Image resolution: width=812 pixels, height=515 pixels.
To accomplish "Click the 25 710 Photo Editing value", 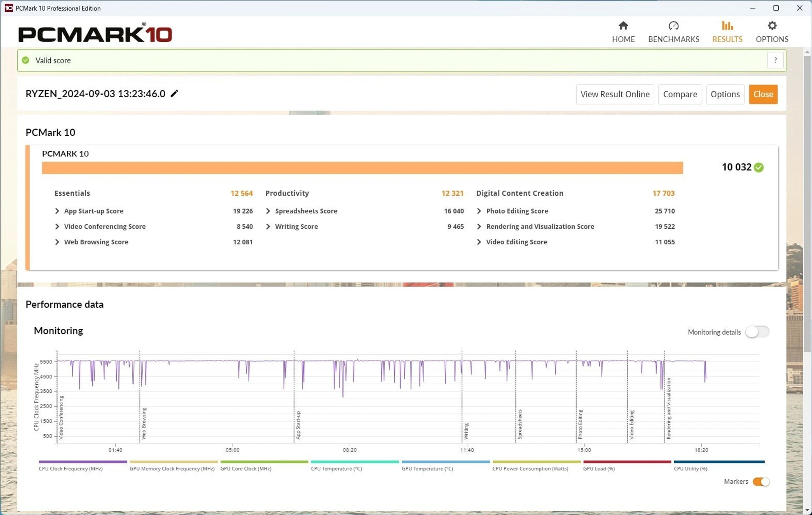I will pyautogui.click(x=665, y=211).
